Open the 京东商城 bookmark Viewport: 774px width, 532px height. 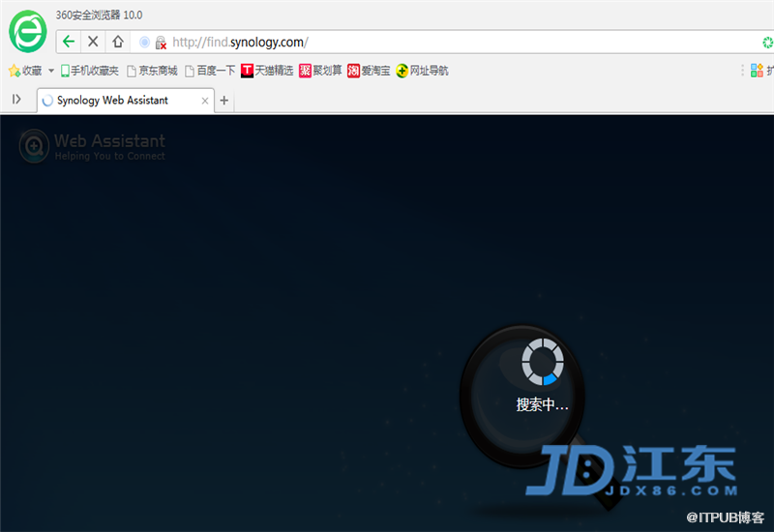pos(152,71)
